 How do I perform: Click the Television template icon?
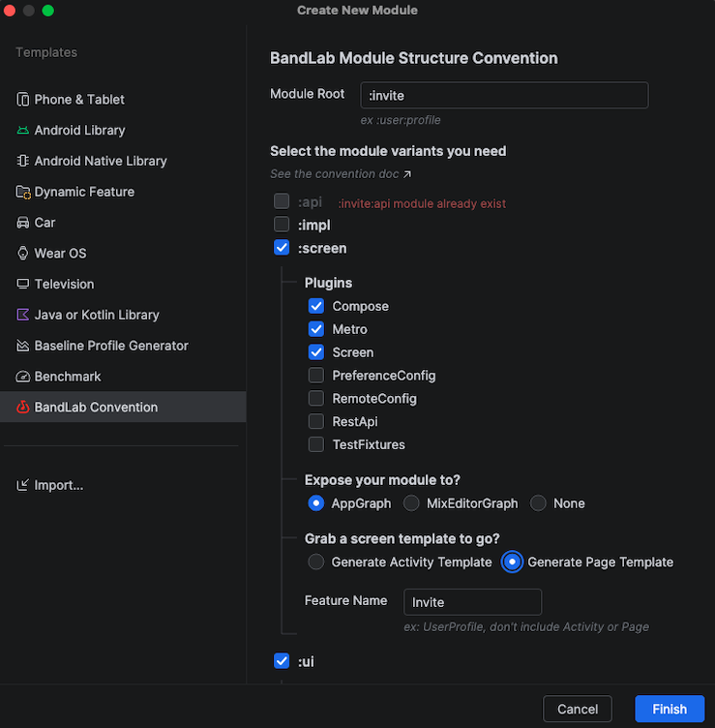pyautogui.click(x=23, y=285)
